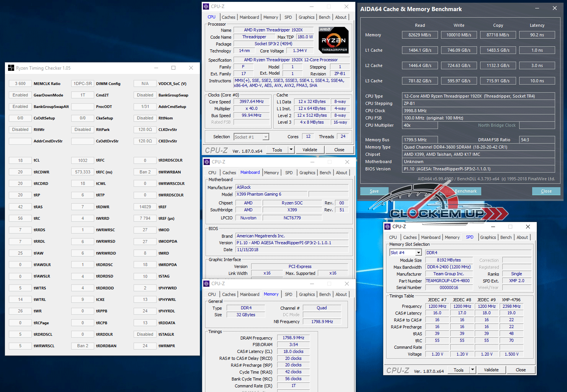Viewport: 567px width, 392px height.
Task: Minimize the Ryzen Timing Checker window
Action: click(156, 68)
